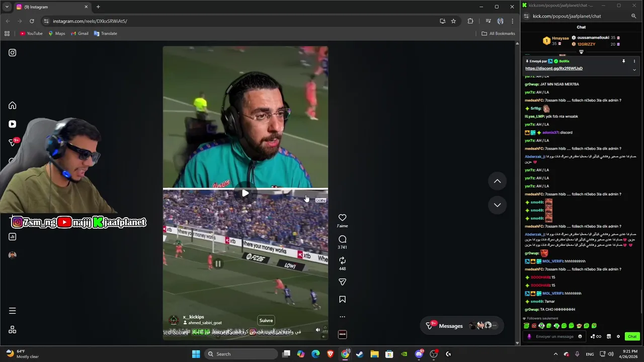Mute the reel with the speaker icon
The image size is (644, 362).
(317, 330)
